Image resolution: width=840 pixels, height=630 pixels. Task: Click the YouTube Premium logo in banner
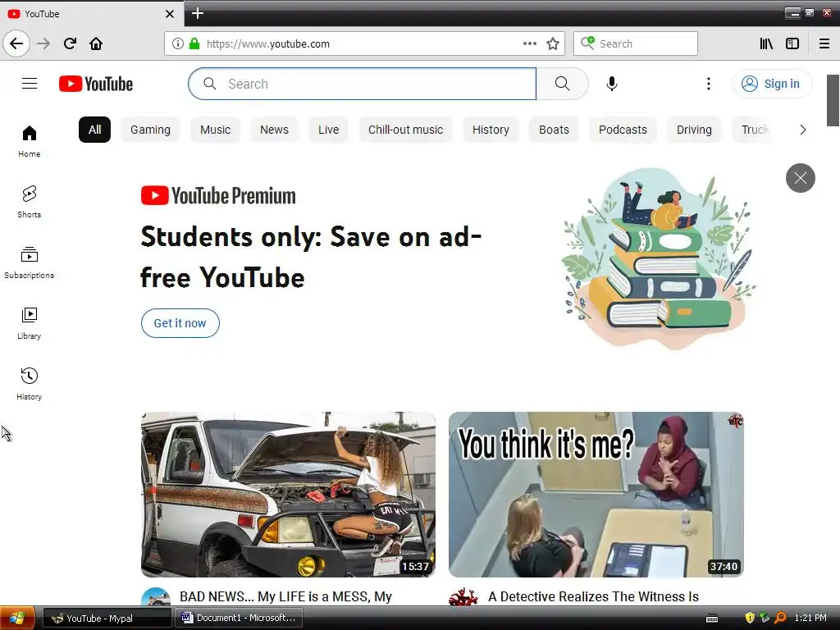(218, 195)
